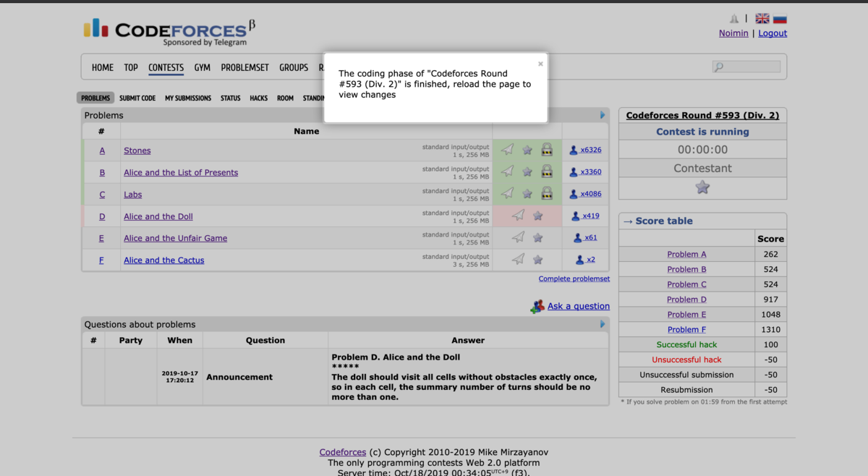Click the search input field
This screenshot has width=868, height=476.
point(746,67)
